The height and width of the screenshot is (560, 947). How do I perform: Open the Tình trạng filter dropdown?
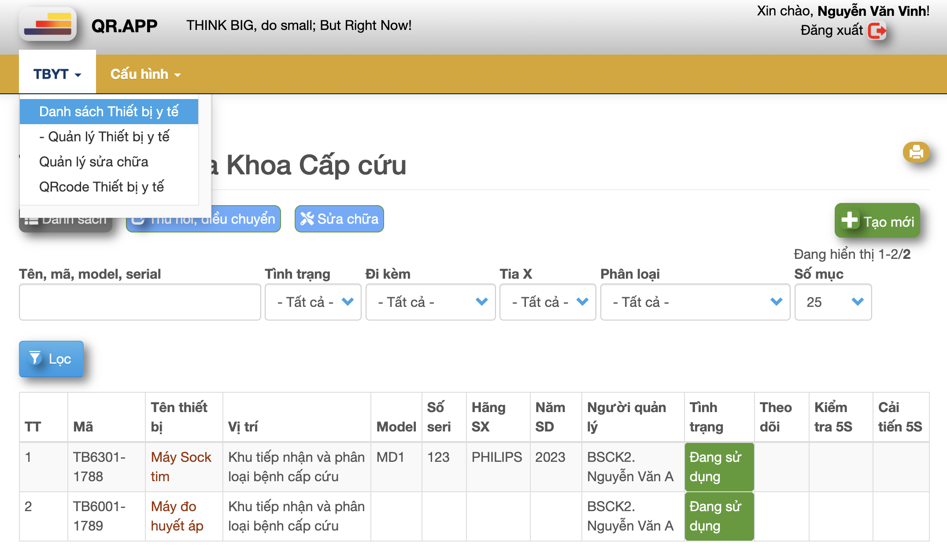[313, 302]
